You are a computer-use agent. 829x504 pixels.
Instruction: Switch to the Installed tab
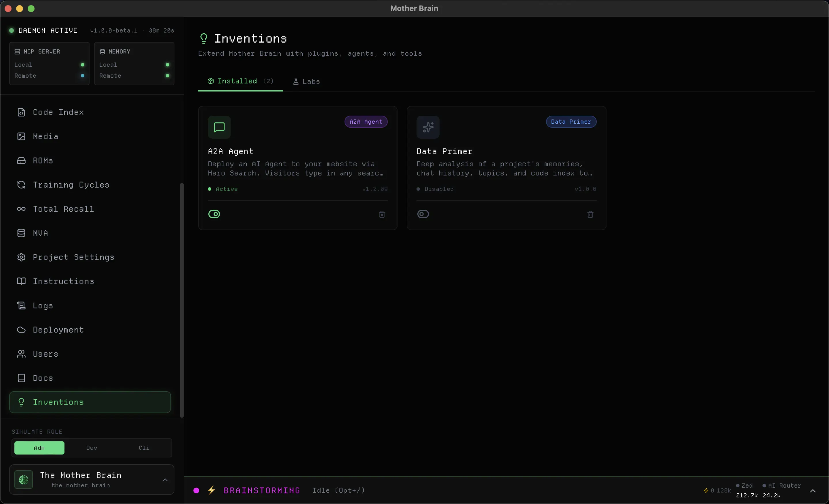point(241,81)
